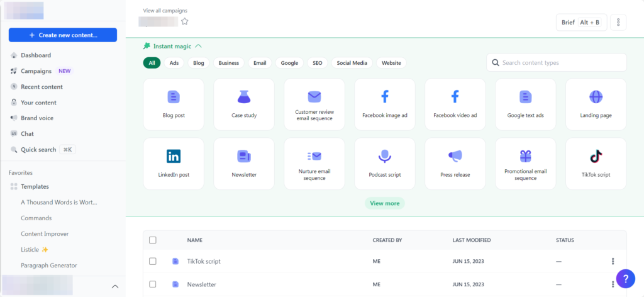Image resolution: width=644 pixels, height=297 pixels.
Task: Choose Customer review email sequence card
Action: coord(314,104)
